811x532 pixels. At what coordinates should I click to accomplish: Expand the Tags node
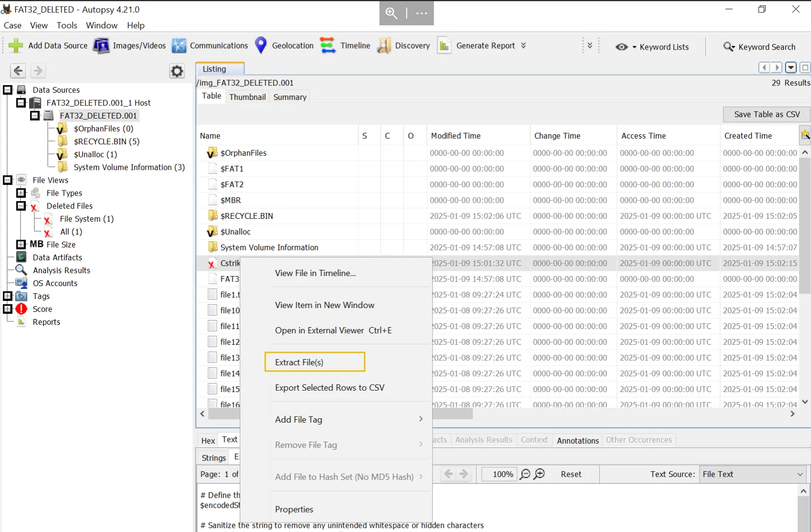8,296
